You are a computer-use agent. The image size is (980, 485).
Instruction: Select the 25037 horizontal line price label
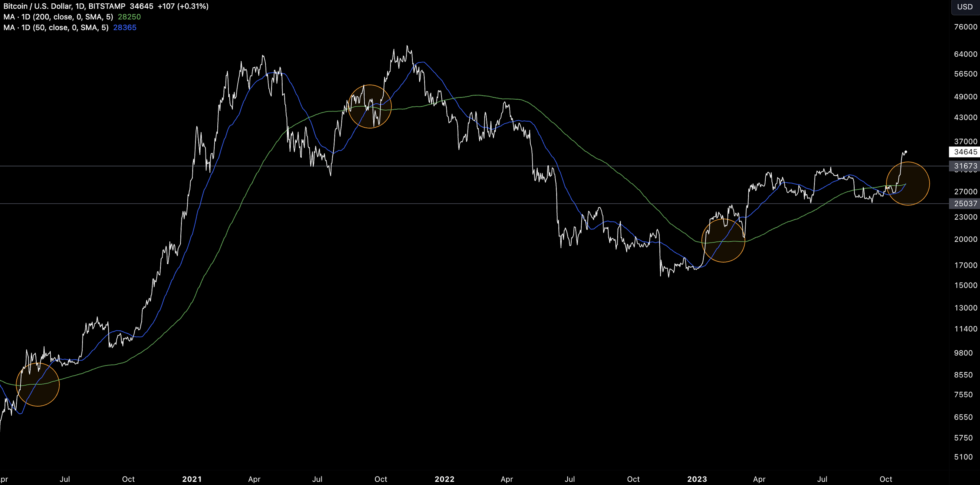click(x=965, y=204)
